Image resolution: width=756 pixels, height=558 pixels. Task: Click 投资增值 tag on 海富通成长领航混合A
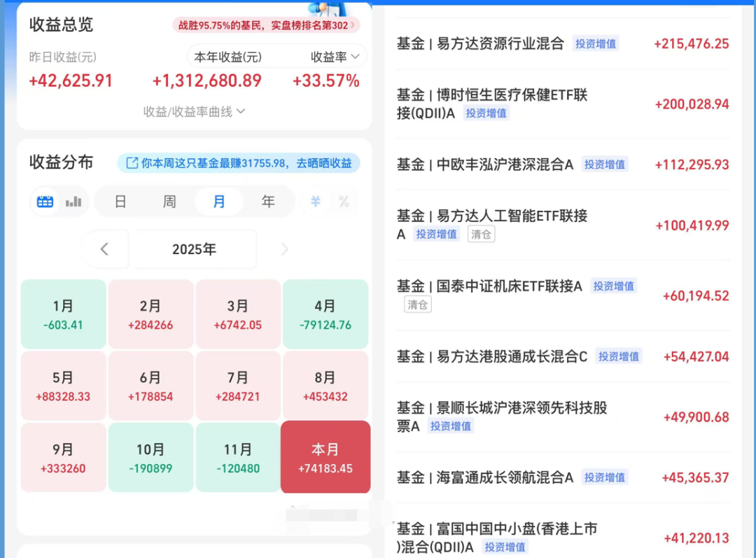[x=605, y=477]
